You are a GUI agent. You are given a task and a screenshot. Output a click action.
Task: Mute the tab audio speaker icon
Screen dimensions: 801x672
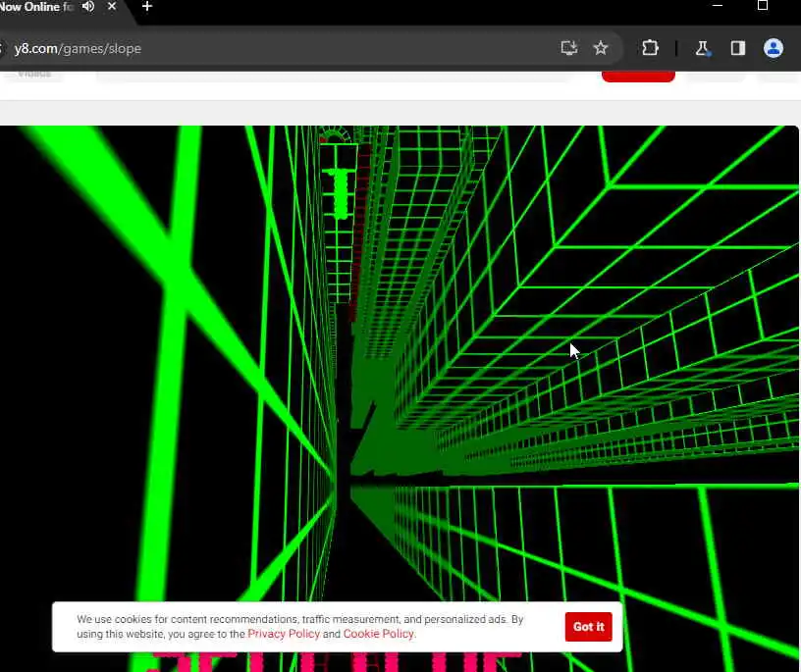pos(88,7)
